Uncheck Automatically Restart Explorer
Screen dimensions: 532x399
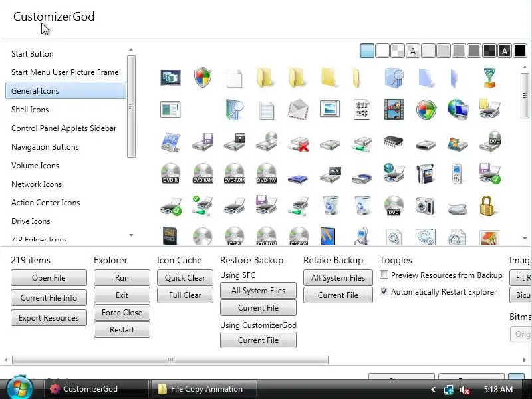click(384, 291)
